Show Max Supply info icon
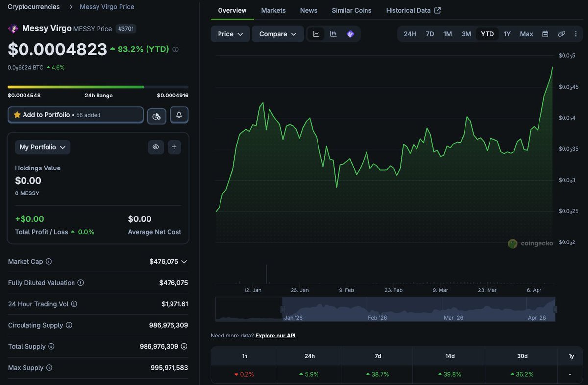 coord(49,368)
